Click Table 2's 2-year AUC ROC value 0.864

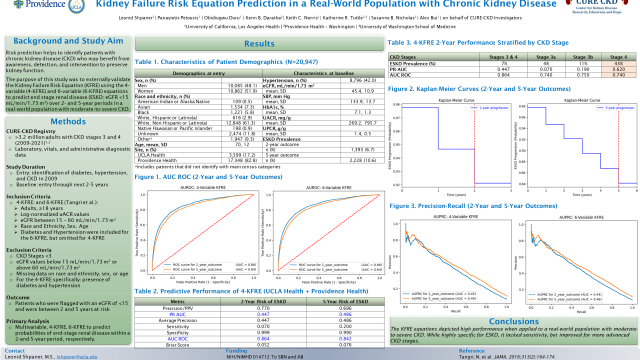point(263,339)
